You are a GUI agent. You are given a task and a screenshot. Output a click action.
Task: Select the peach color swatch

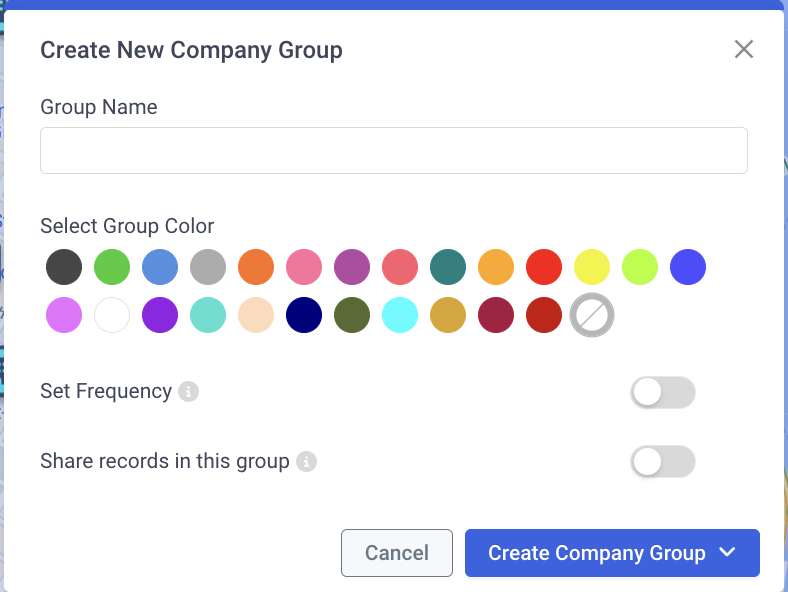256,315
